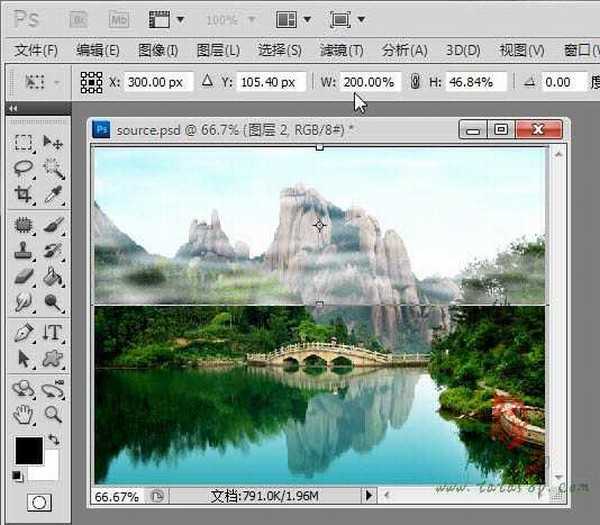
Task: Toggle Quick Mask mode button
Action: tap(40, 501)
